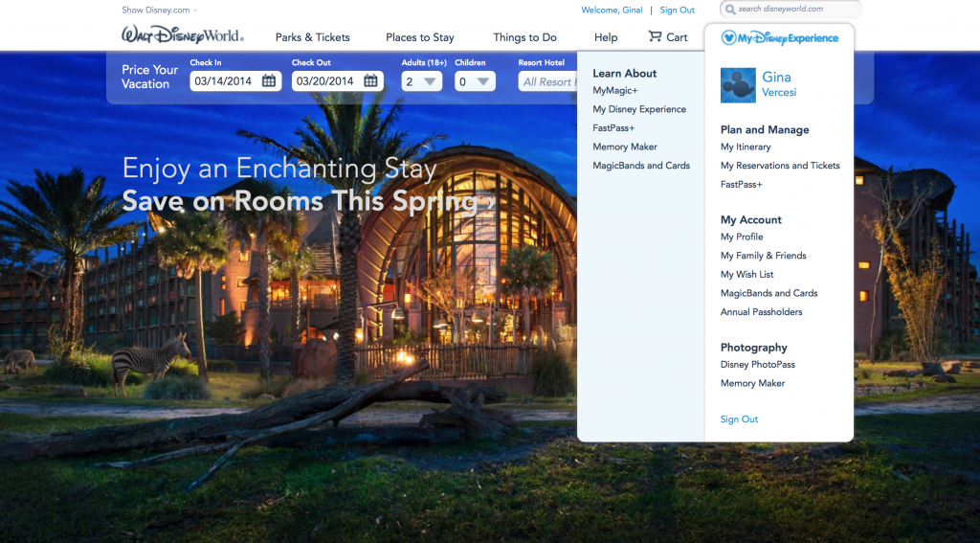This screenshot has height=543, width=980.
Task: Click the Gina Vercesi name link
Action: coord(779,84)
